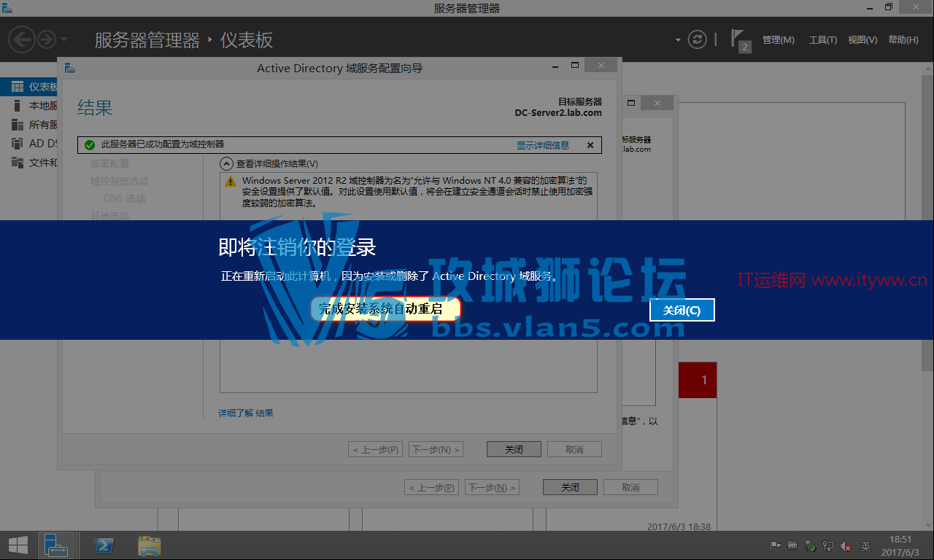Maximize the AD DS configuration wizard window
Image resolution: width=934 pixels, height=560 pixels.
pyautogui.click(x=575, y=66)
